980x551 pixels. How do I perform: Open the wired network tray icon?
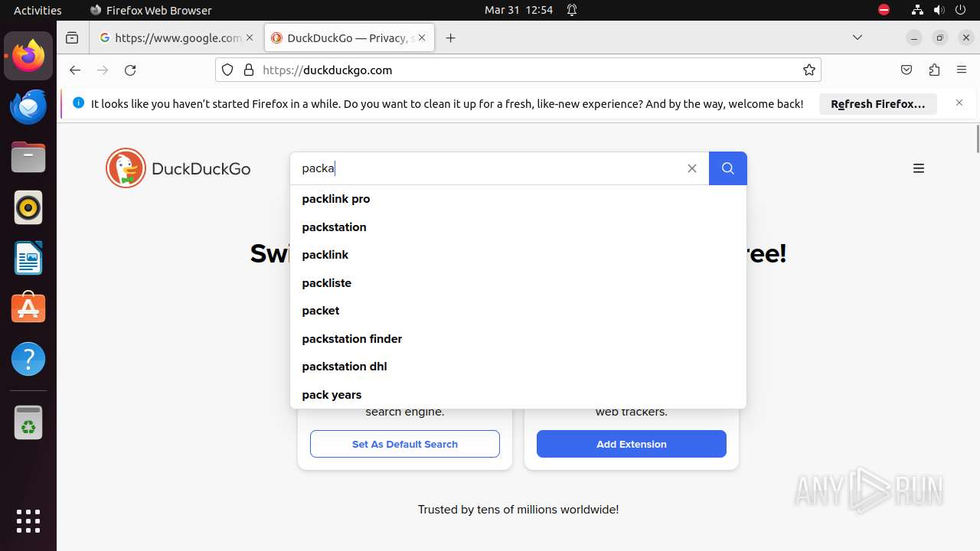click(x=917, y=10)
